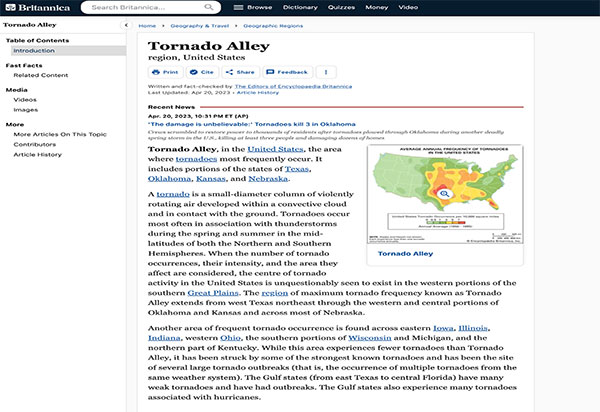Open More Articles On This Topic
The width and height of the screenshot is (600, 412).
60,134
